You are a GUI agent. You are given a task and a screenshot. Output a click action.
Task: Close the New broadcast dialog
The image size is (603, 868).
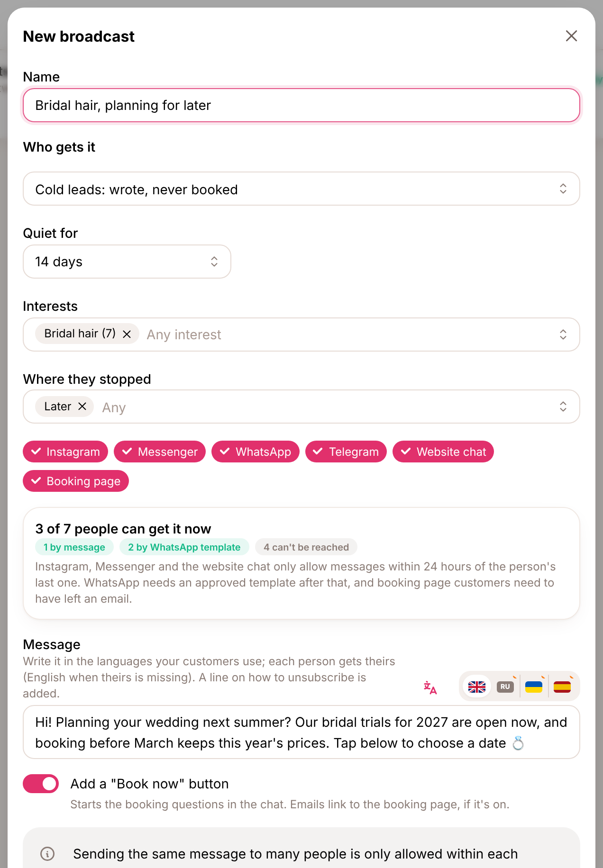point(571,36)
